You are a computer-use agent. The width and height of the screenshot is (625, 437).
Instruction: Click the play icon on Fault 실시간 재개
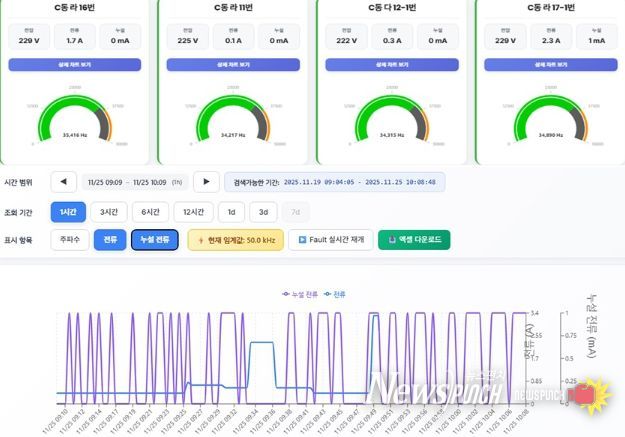[302, 240]
